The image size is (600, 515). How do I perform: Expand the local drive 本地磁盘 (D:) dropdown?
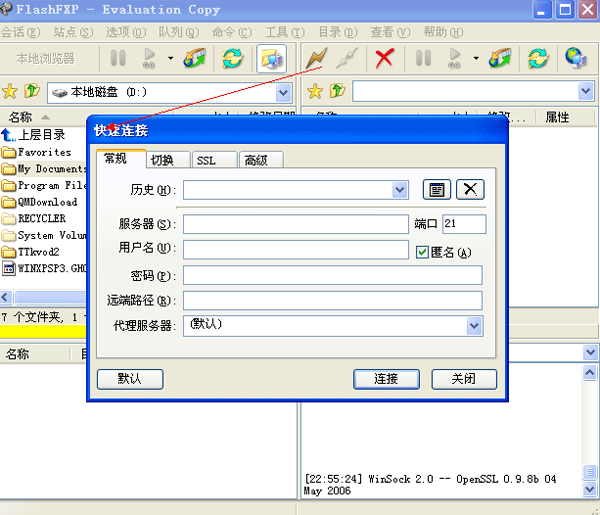click(x=283, y=92)
